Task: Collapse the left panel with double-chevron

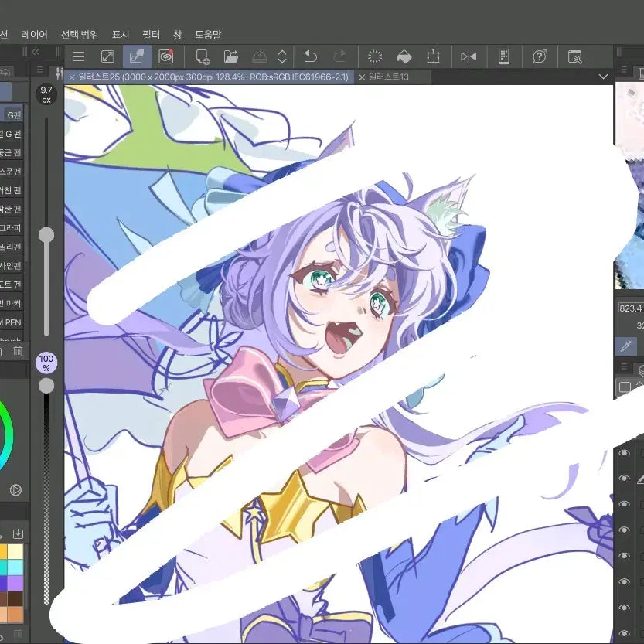Action: [36, 52]
